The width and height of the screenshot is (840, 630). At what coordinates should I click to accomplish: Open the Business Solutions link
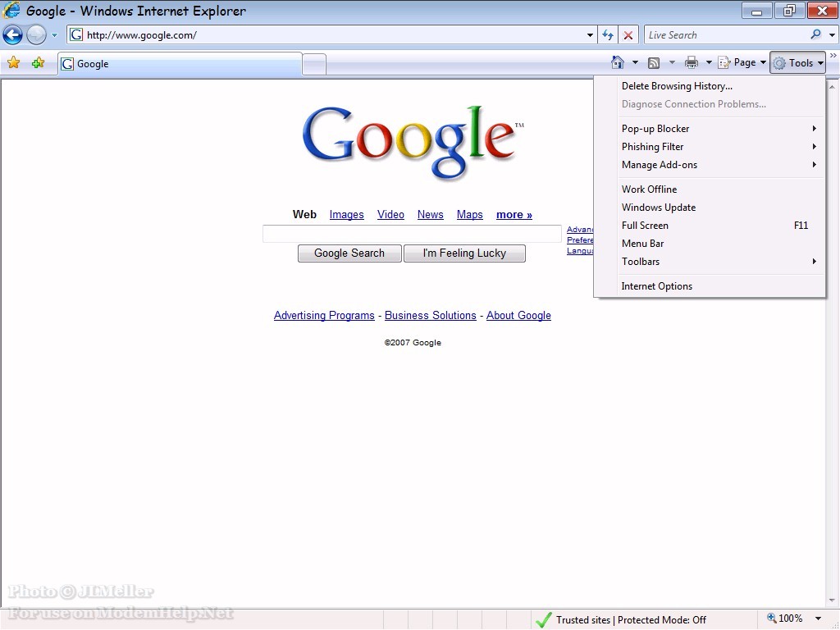(430, 316)
